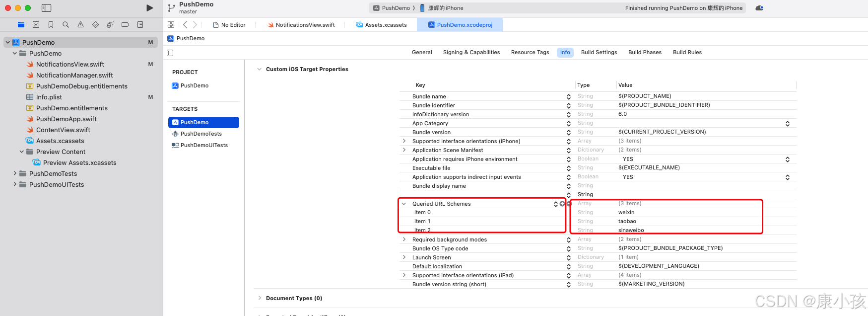868x316 pixels.
Task: Expand Supported interface orientations (iPhone) row
Action: (x=404, y=141)
